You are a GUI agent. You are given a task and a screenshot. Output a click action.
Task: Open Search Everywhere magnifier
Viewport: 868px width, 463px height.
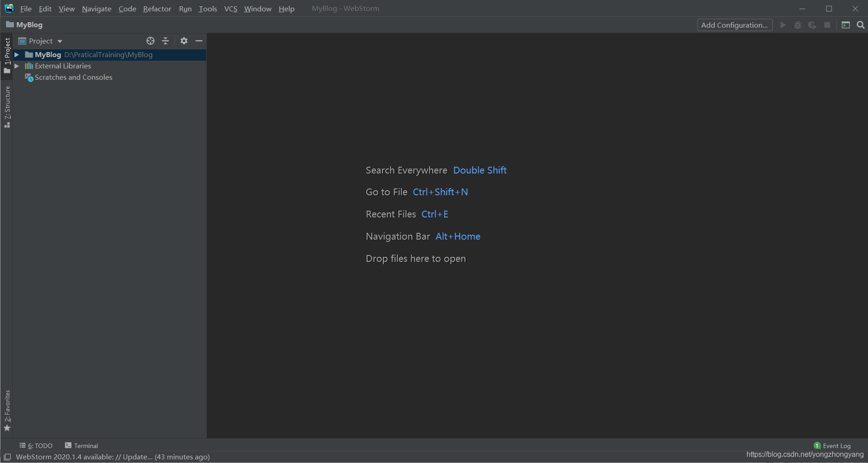point(861,25)
